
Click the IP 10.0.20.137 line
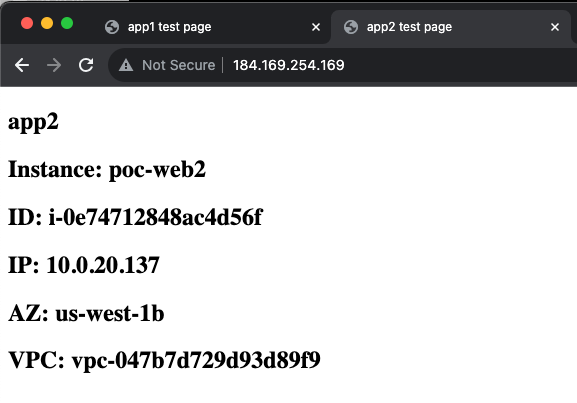84,265
